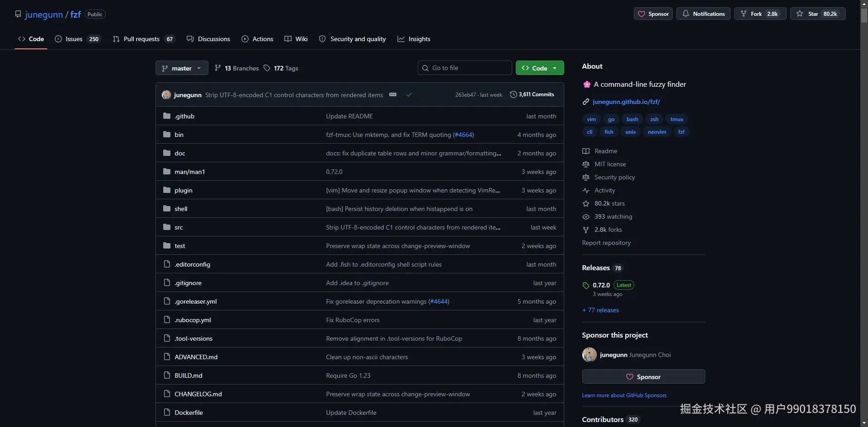868x427 pixels.
Task: Open the Wiki tab
Action: [296, 39]
